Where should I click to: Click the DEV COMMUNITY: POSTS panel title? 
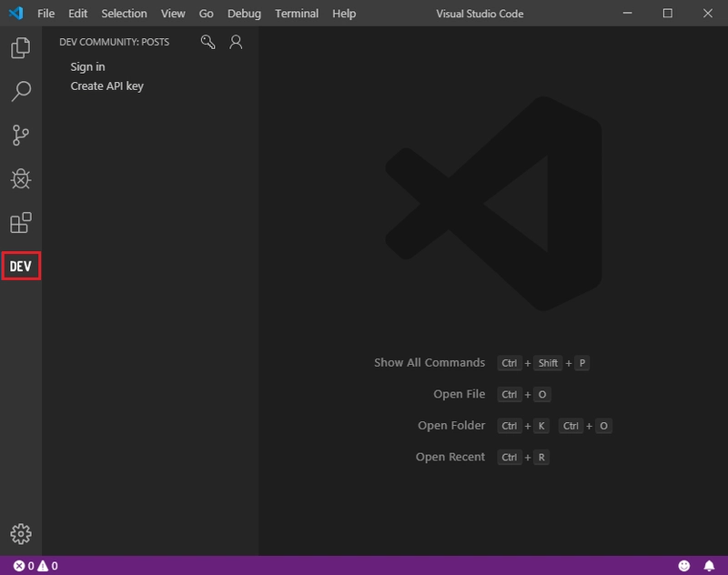tap(115, 42)
